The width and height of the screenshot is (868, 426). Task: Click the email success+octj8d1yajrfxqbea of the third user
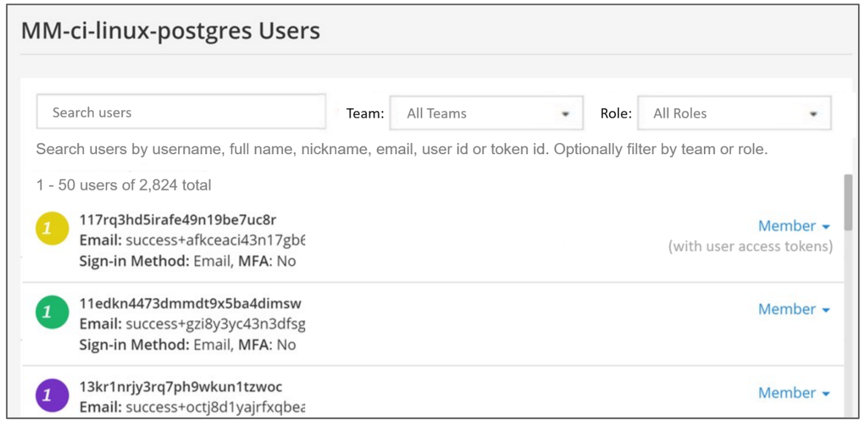pos(215,407)
